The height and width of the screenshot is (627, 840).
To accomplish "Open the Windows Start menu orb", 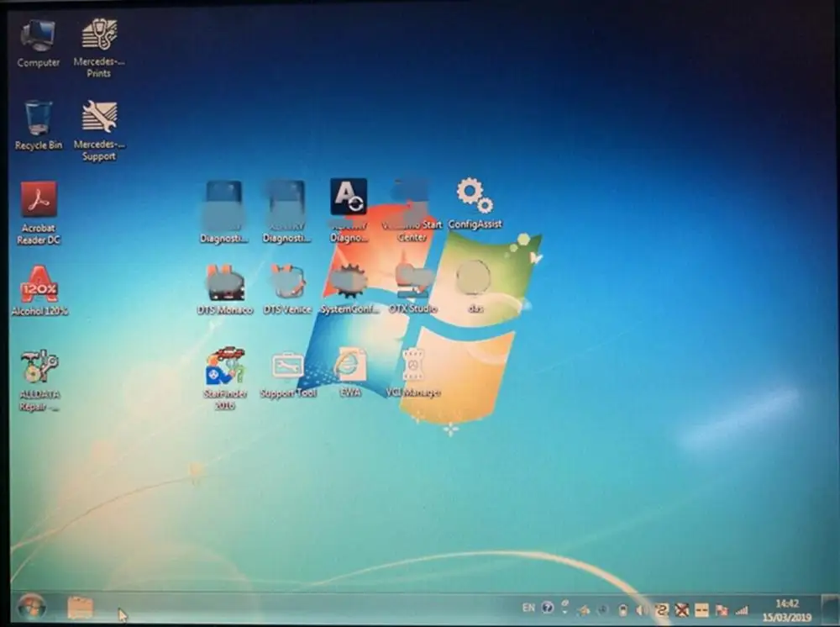I will 32,608.
